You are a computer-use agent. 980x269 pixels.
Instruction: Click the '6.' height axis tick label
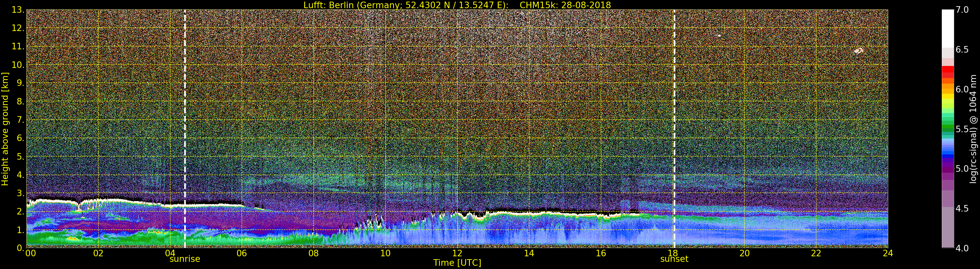tap(21, 138)
